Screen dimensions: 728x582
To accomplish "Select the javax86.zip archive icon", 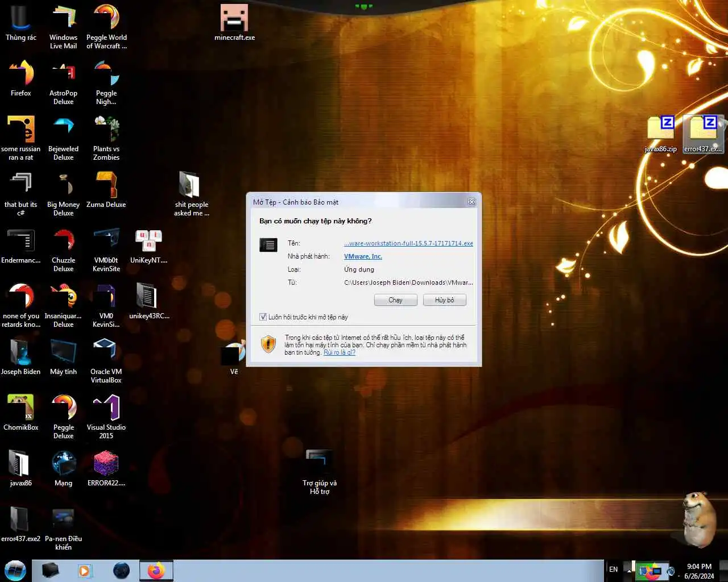I will click(661, 134).
